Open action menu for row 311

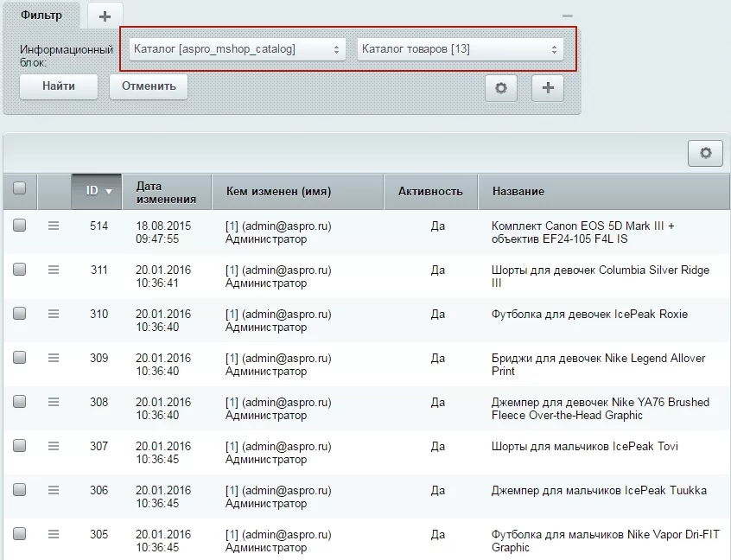54,270
